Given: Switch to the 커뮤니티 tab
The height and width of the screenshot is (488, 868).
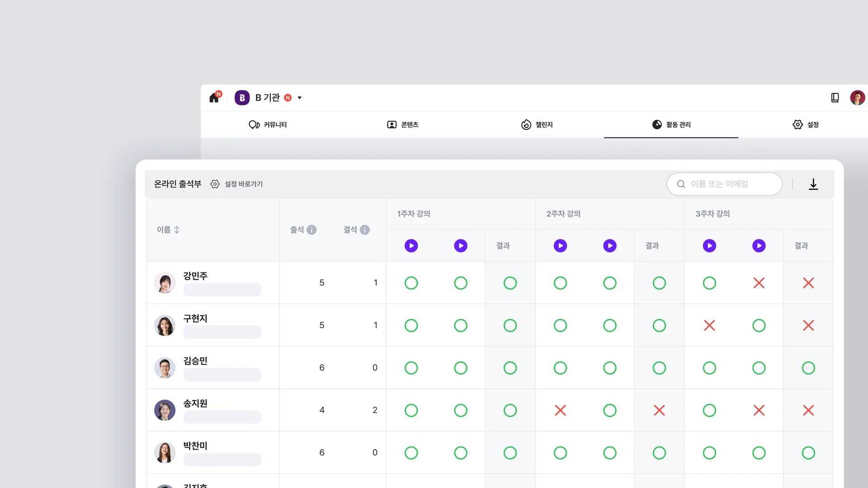Looking at the screenshot, I should point(268,124).
